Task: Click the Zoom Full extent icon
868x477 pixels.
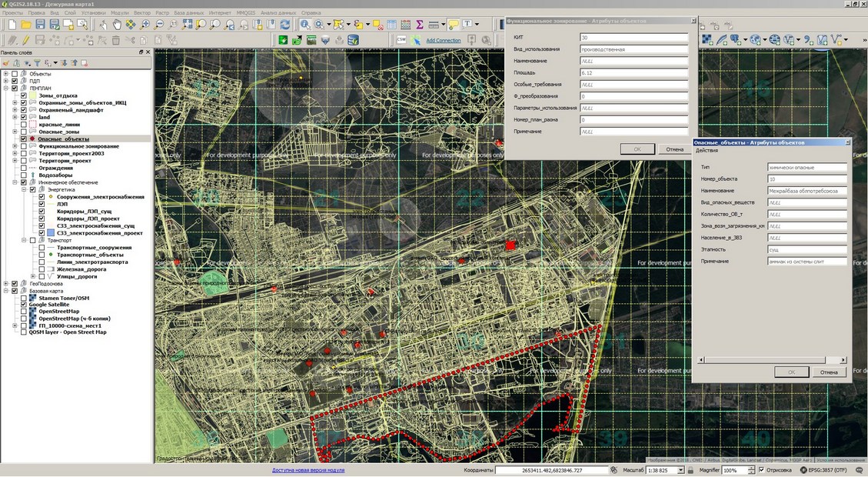Action: [x=187, y=25]
